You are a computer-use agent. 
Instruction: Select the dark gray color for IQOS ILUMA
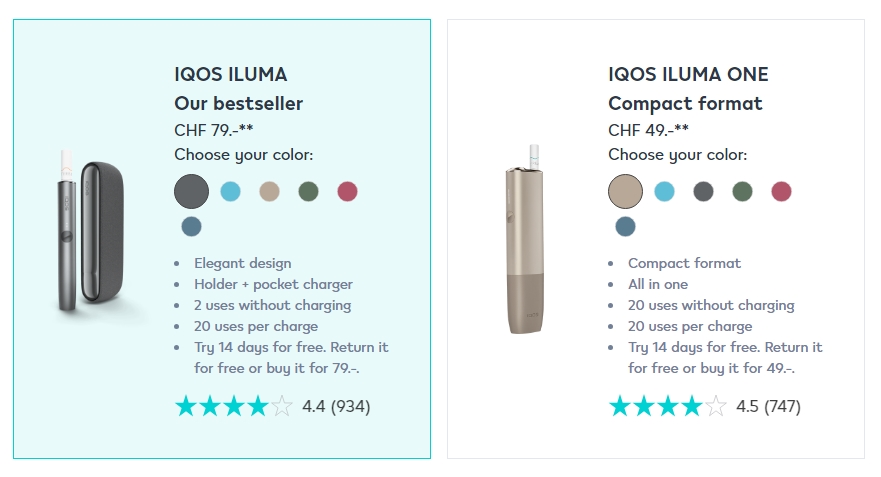[191, 192]
